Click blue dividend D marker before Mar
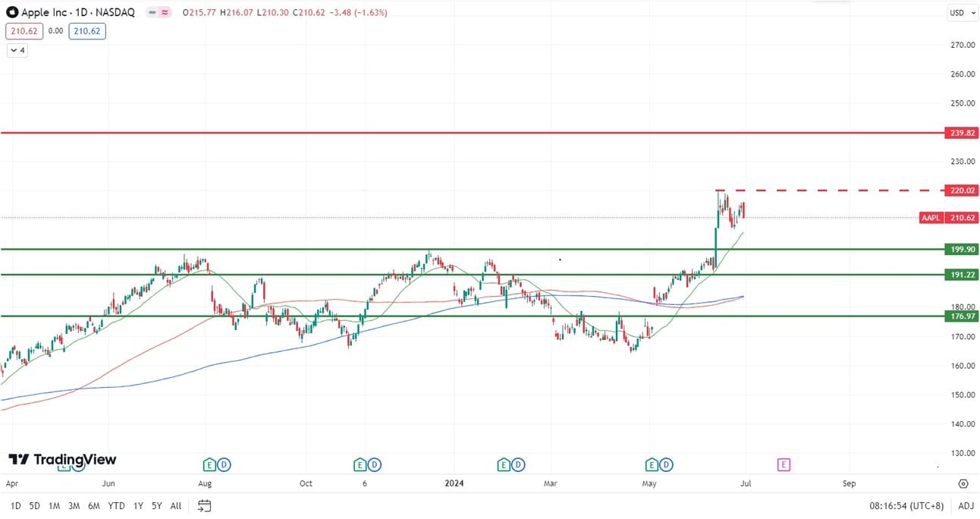Viewport: 980px width, 519px height. coord(517,464)
